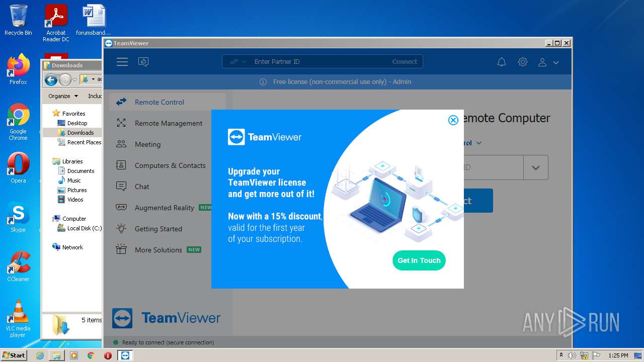Click the volume icon in system tray

(572, 355)
